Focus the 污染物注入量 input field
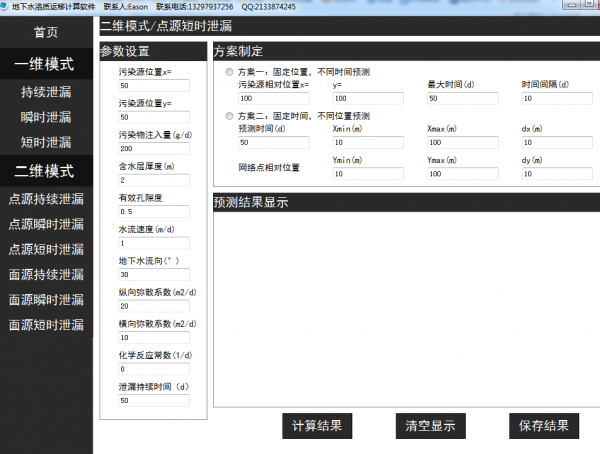Image resolution: width=600 pixels, height=454 pixels. click(152, 148)
